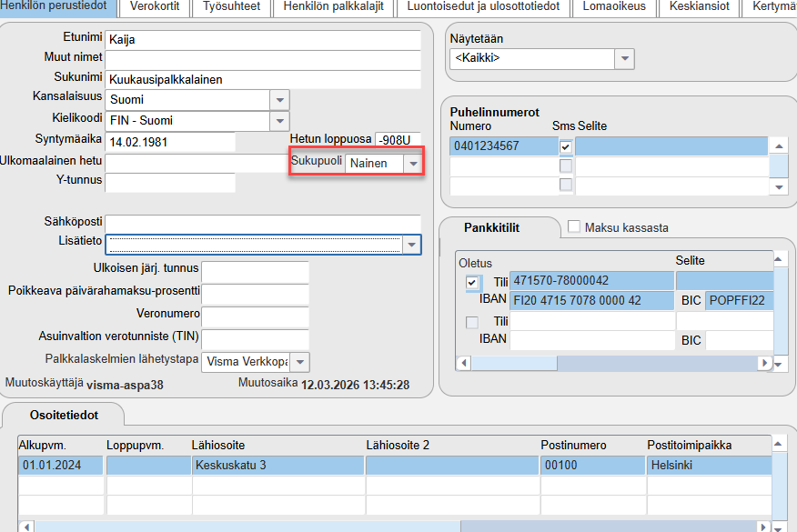Expand the Lisätieto dropdown arrow
This screenshot has height=532, width=797.
coord(412,245)
